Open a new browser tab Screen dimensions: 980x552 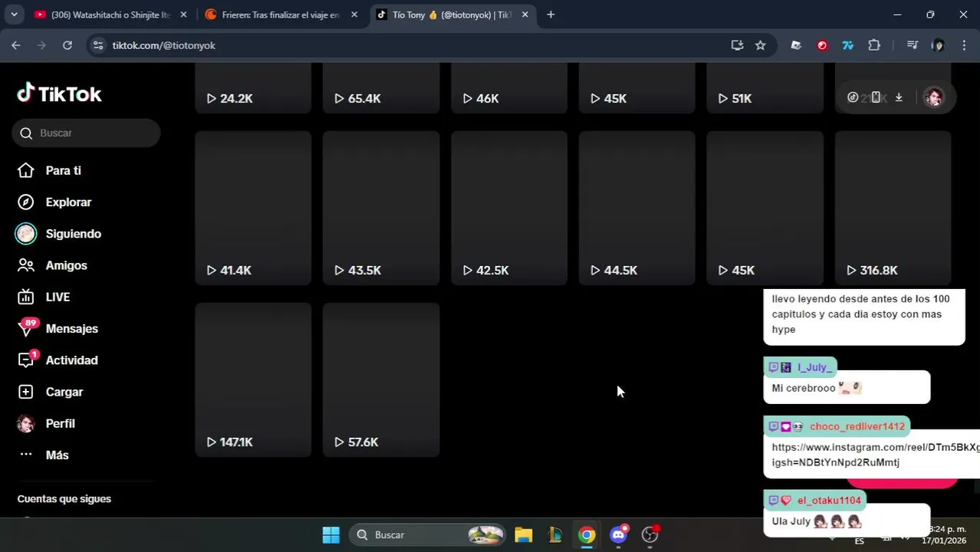pyautogui.click(x=551, y=15)
